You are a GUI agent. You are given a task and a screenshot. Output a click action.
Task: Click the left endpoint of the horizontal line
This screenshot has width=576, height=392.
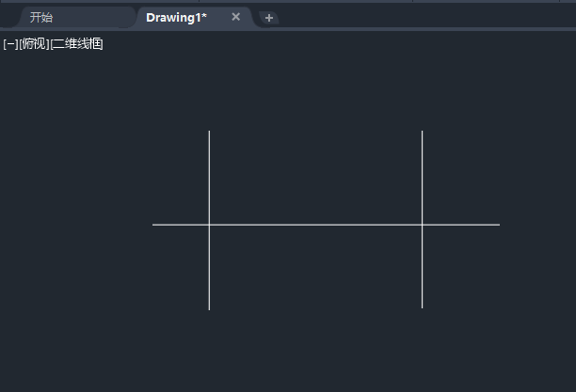point(153,225)
